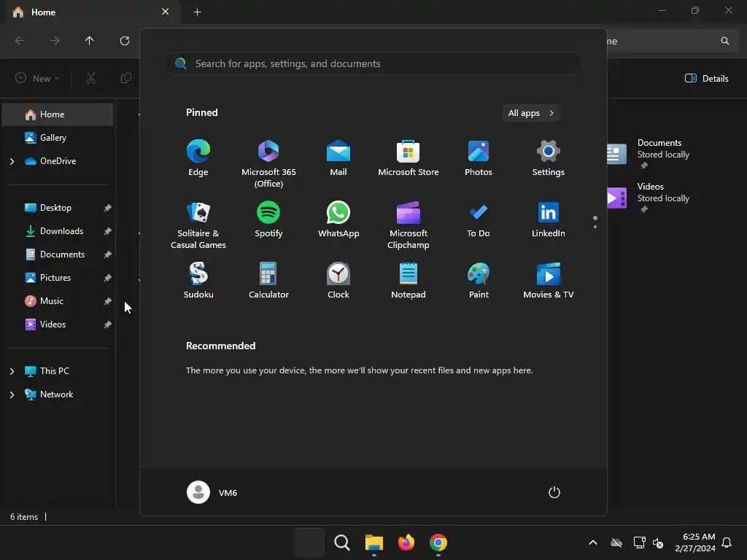The image size is (747, 560).
Task: Open the Spotify app
Action: tap(268, 219)
